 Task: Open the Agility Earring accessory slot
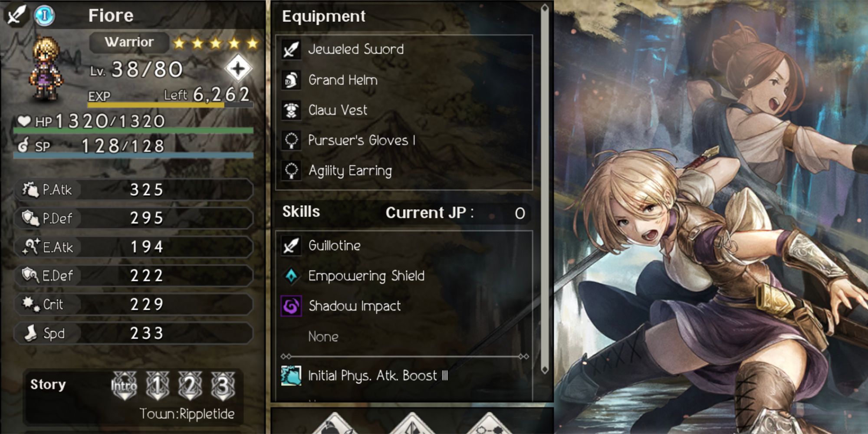click(x=404, y=171)
